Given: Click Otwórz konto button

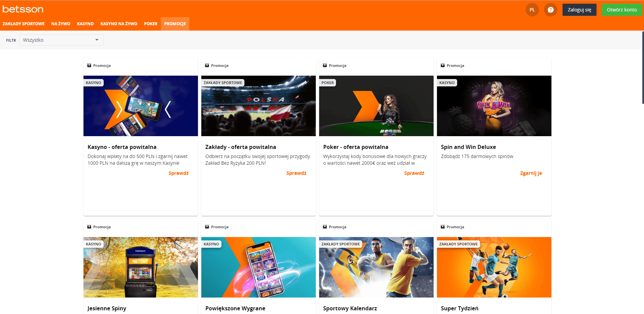Looking at the screenshot, I should (622, 9).
